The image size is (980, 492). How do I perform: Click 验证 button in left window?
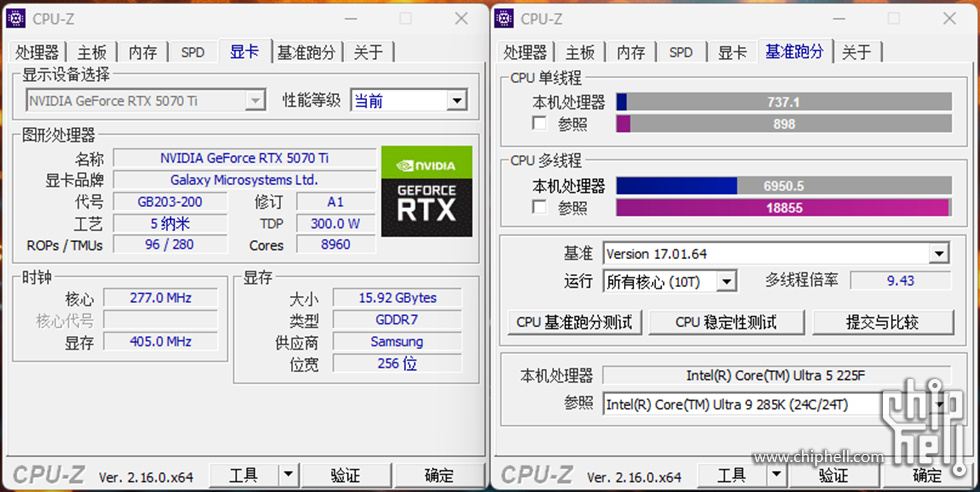point(346,475)
